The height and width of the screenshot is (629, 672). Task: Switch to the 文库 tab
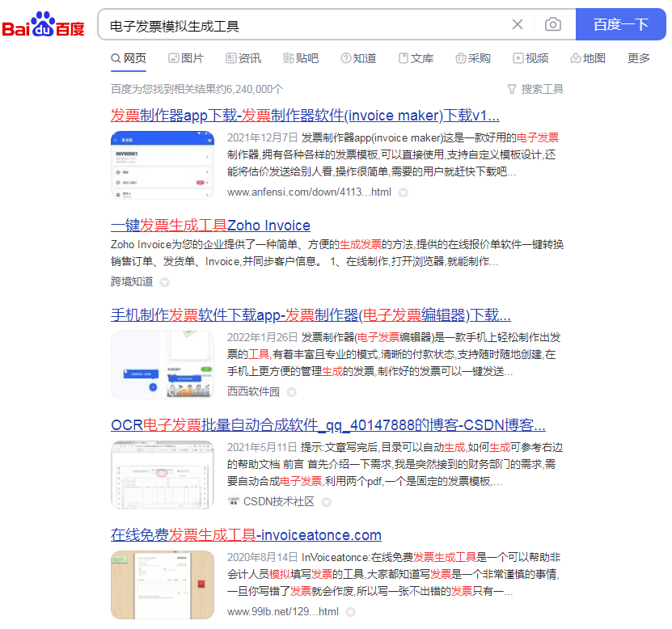416,58
